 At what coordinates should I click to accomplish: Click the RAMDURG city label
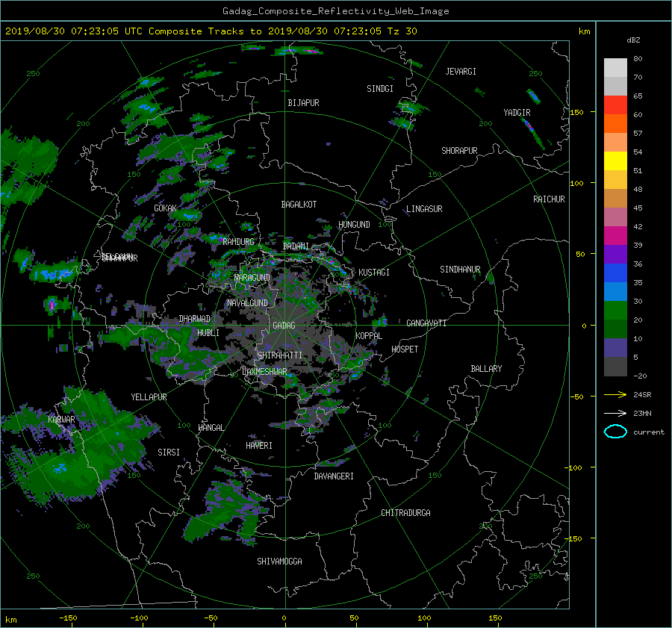238,242
